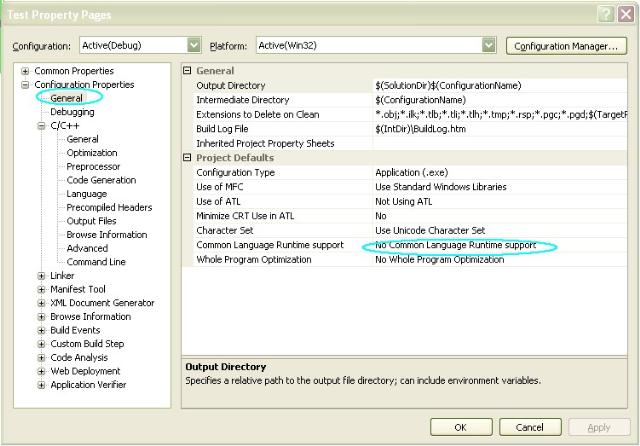The image size is (640, 446).
Task: Select the Language tree item
Action: click(x=87, y=194)
